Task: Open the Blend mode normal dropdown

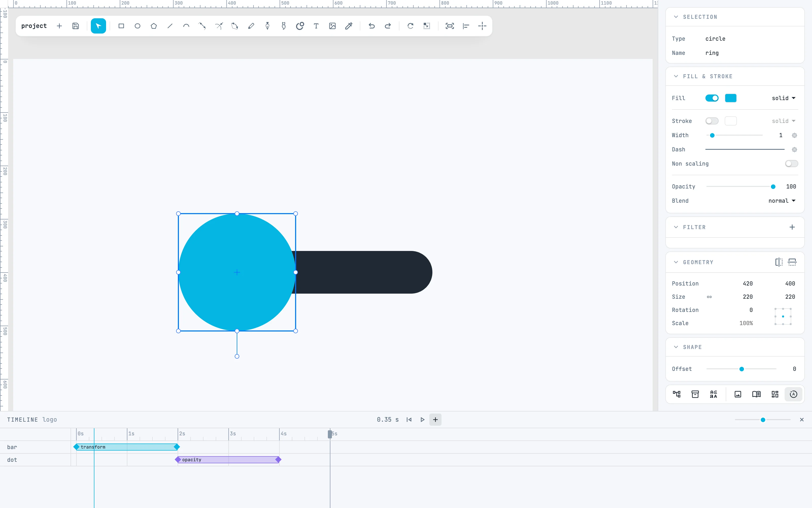Action: [x=782, y=201]
